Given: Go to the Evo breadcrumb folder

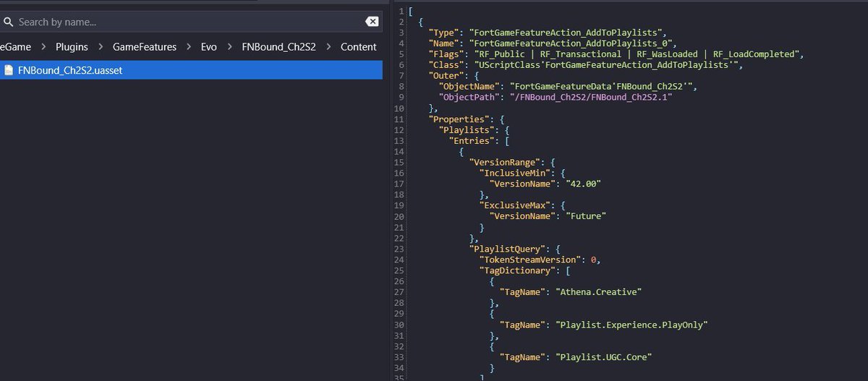Looking at the screenshot, I should coord(208,47).
